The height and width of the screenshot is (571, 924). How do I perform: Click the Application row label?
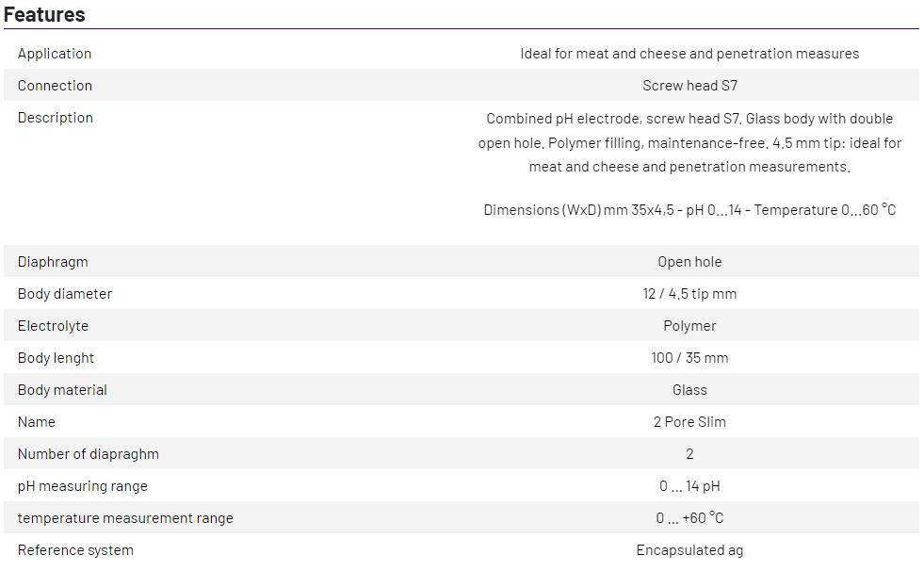[55, 54]
